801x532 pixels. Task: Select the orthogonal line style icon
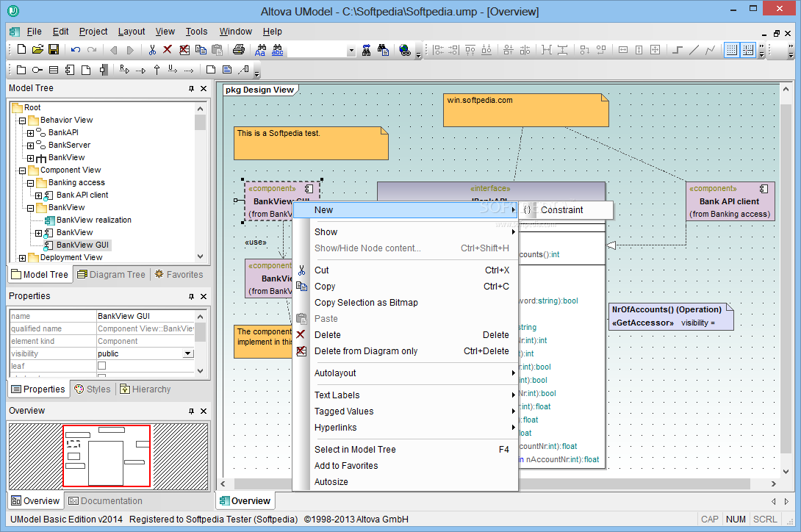[x=678, y=49]
